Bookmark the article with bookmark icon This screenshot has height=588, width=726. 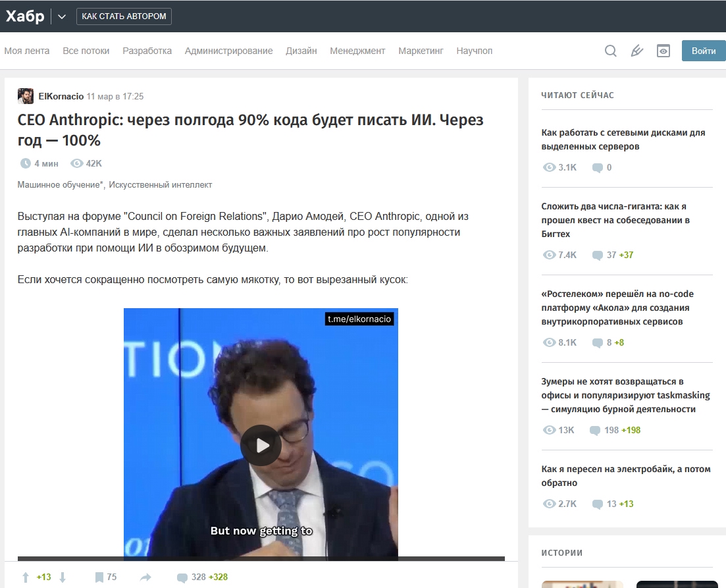click(x=99, y=577)
